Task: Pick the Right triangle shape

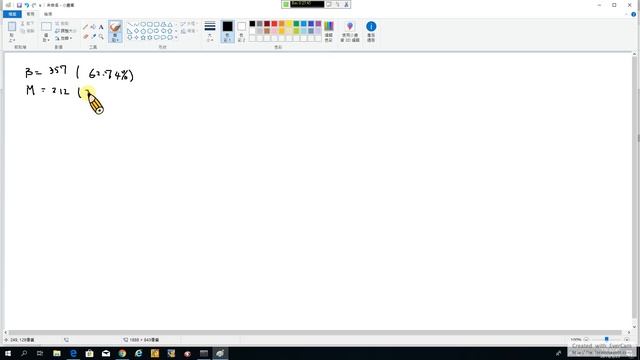Action: coord(130,31)
